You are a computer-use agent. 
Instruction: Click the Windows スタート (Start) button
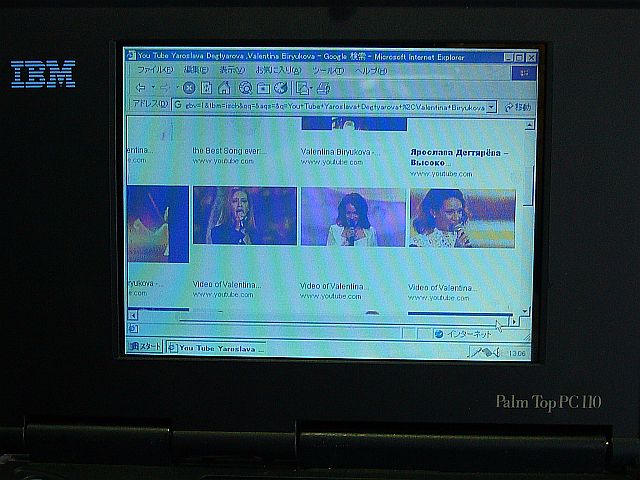[x=144, y=347]
